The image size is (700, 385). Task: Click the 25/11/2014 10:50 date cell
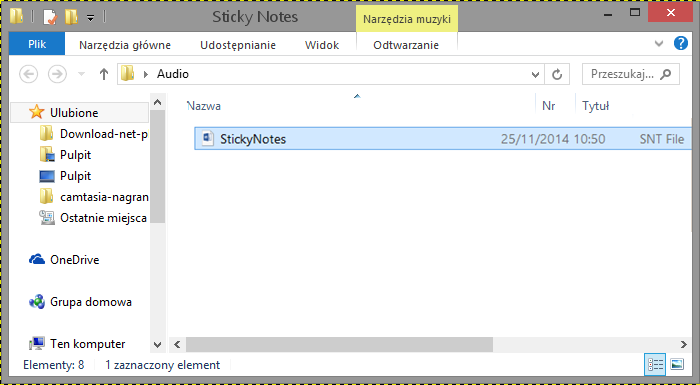553,139
